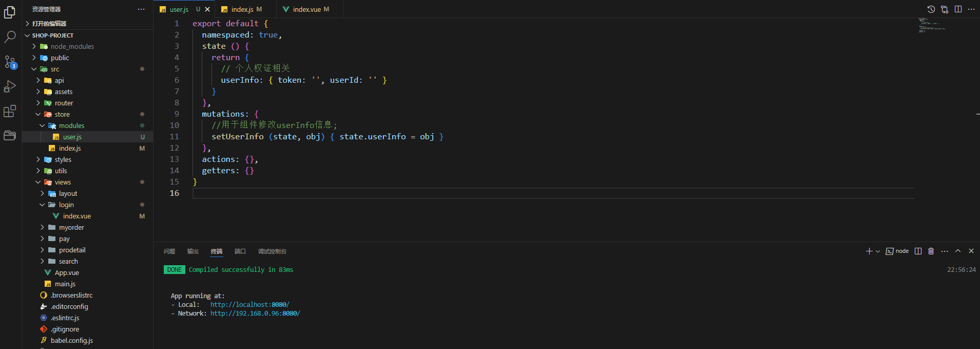Viewport: 980px width, 349px height.
Task: Open Run and Debug view
Action: (10, 86)
